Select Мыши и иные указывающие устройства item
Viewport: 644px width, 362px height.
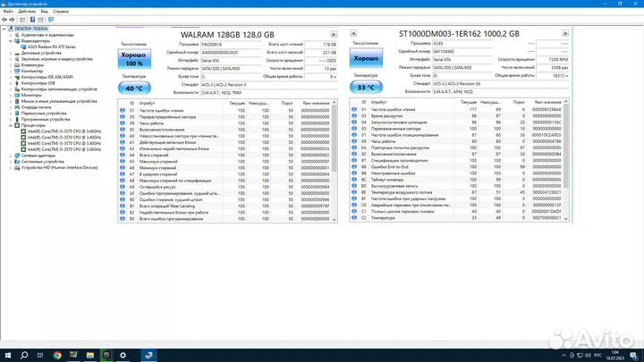tap(59, 101)
